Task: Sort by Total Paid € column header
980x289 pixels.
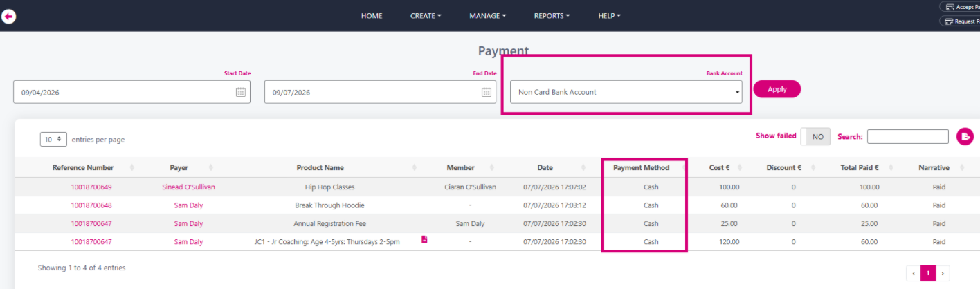Action: [860, 167]
